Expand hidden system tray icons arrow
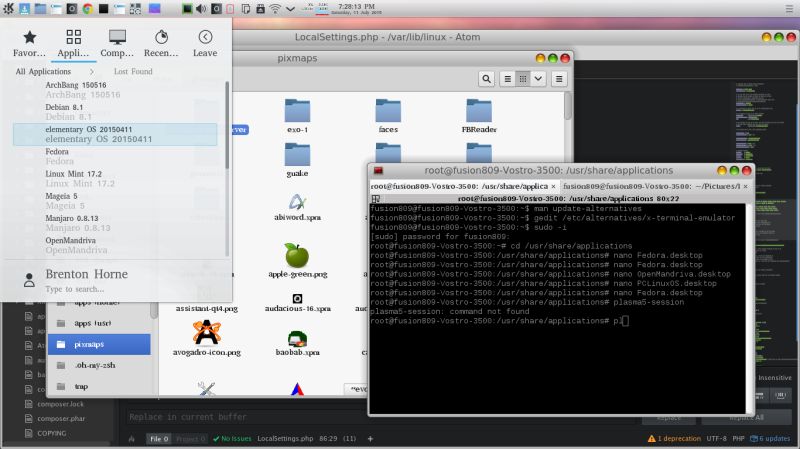 pyautogui.click(x=290, y=9)
